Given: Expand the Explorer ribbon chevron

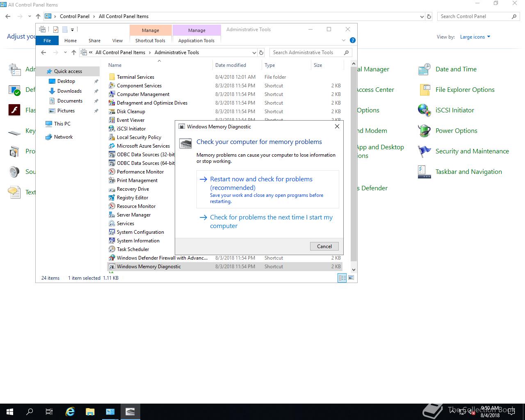Looking at the screenshot, I should click(x=344, y=40).
